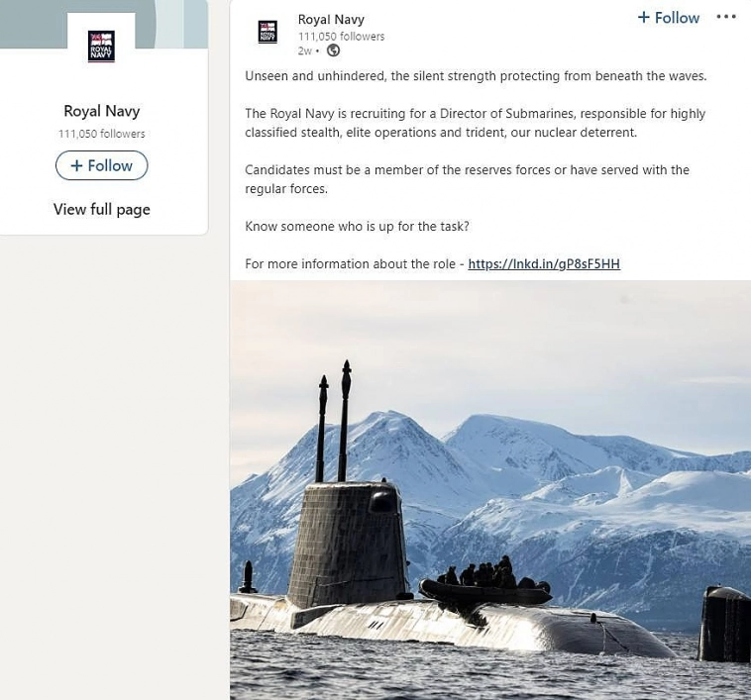Image resolution: width=751 pixels, height=700 pixels.
Task: Open the View full page link
Action: tap(101, 209)
